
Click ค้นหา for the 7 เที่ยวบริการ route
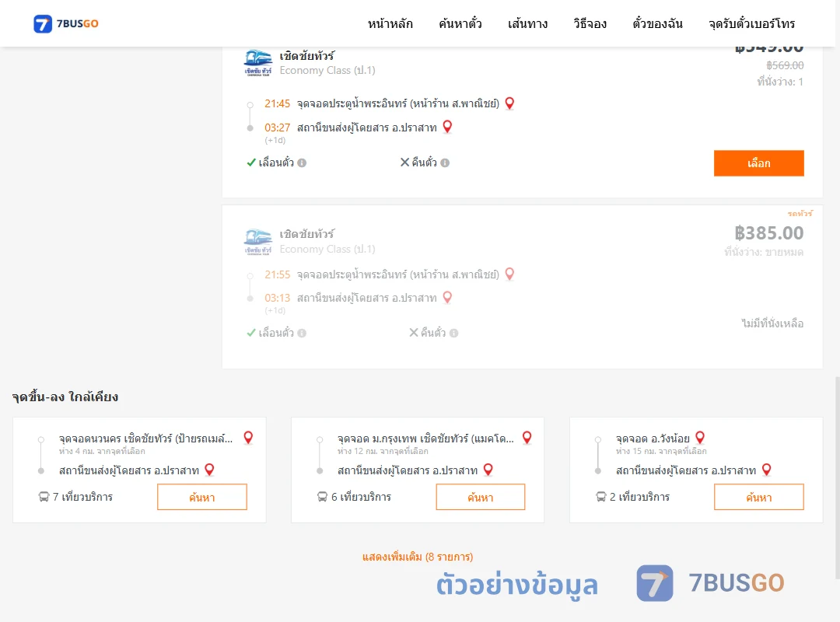[x=202, y=497]
